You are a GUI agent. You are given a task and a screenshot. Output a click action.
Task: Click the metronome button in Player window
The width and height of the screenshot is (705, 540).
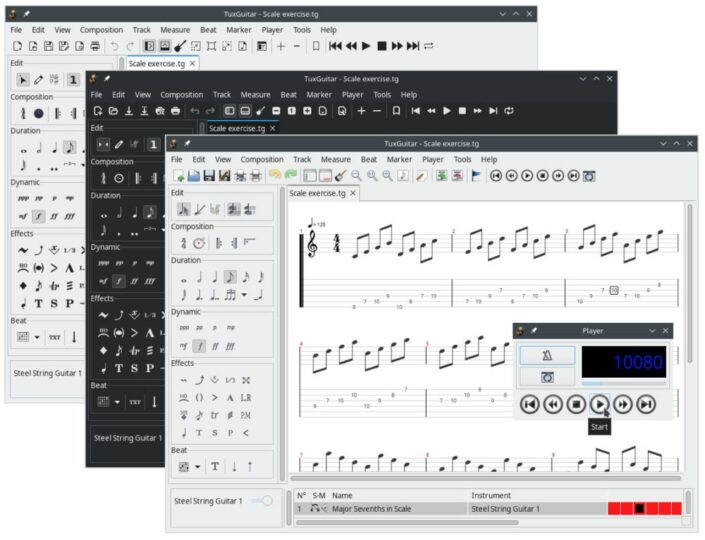click(x=547, y=356)
